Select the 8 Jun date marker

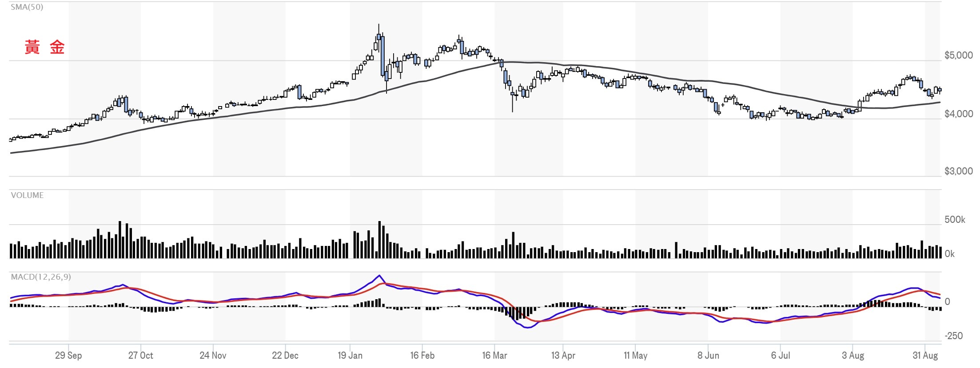point(708,356)
